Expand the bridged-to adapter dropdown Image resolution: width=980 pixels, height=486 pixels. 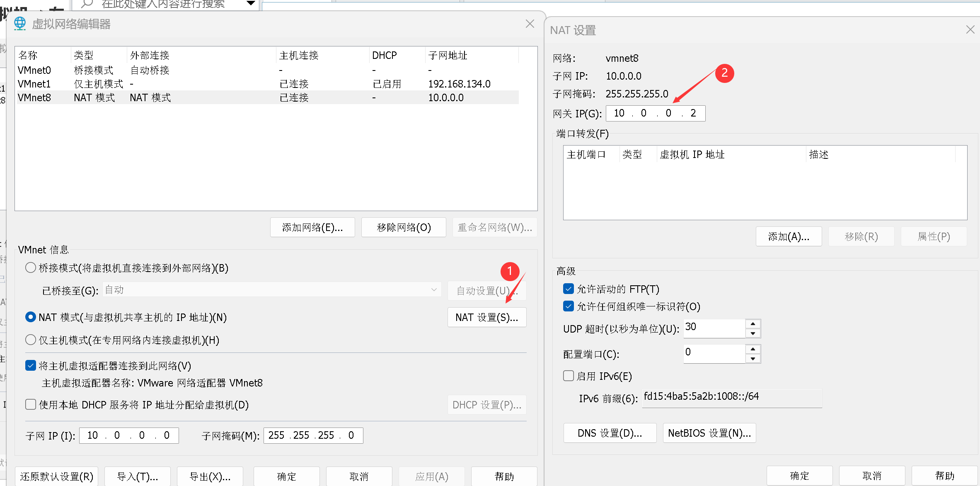433,290
